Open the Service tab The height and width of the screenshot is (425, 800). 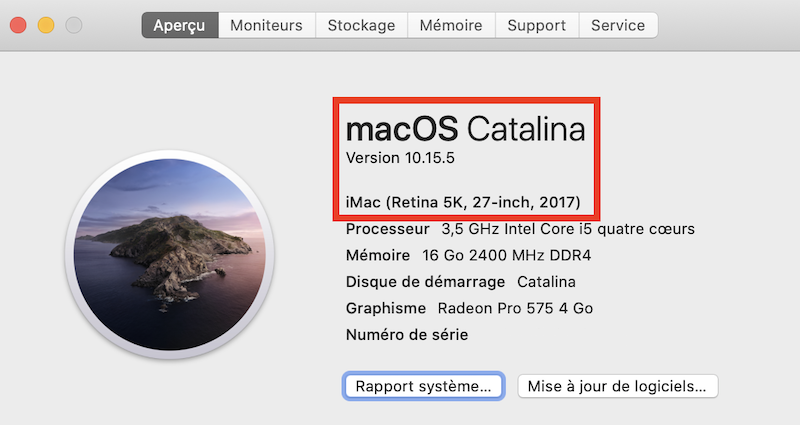tap(618, 25)
